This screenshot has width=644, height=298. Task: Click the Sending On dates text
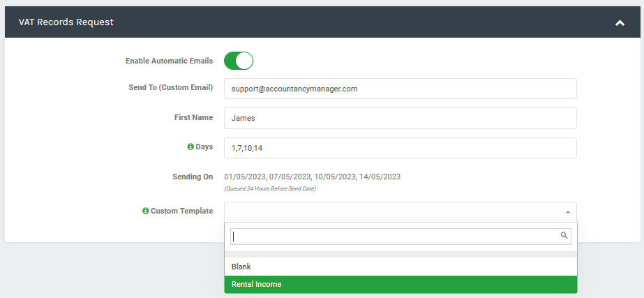(312, 177)
